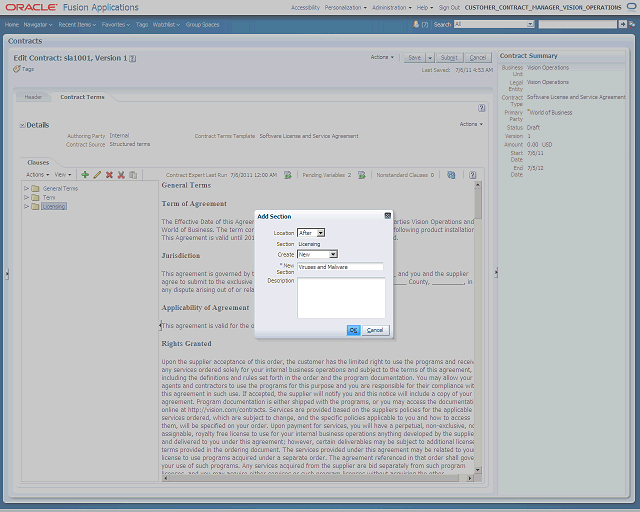Click the Description text area
The height and width of the screenshot is (512, 640).
click(341, 298)
